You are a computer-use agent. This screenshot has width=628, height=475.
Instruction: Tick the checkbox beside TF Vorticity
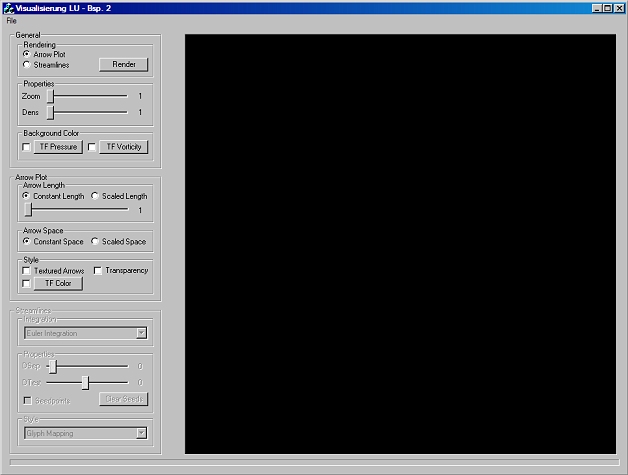pyautogui.click(x=92, y=147)
